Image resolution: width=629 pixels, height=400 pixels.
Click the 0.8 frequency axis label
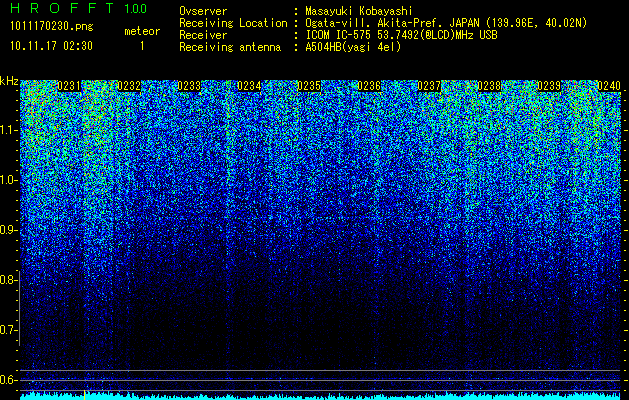pyautogui.click(x=9, y=280)
